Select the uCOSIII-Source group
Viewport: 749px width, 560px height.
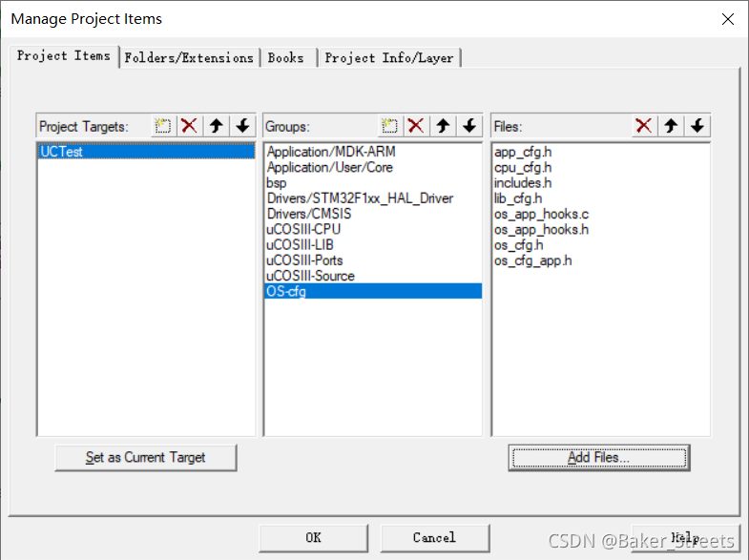point(373,276)
